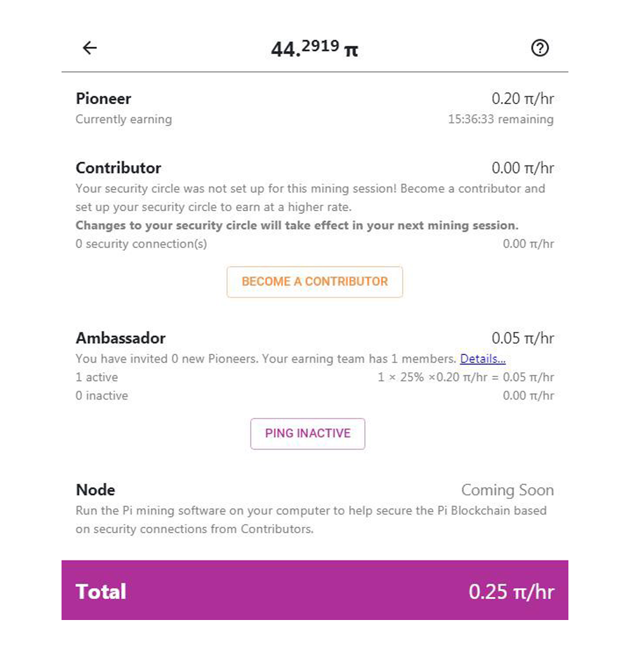The height and width of the screenshot is (672, 642).
Task: Select the Pioneer section heading
Action: 103,99
